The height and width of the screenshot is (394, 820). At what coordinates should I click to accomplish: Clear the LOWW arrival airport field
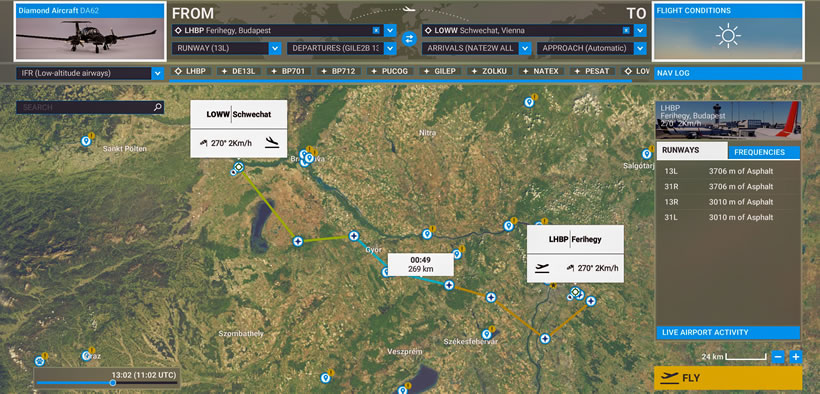(x=626, y=30)
